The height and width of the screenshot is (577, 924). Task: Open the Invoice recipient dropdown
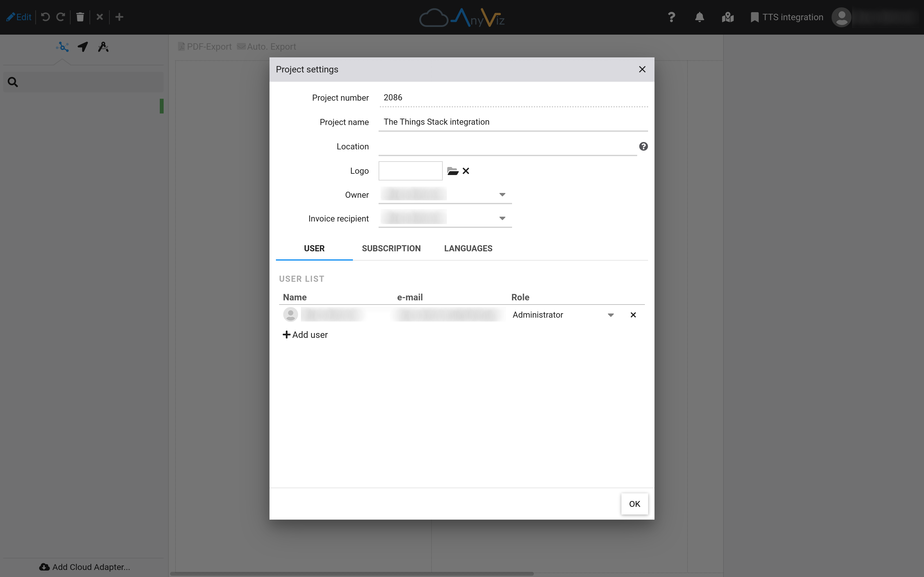point(502,218)
